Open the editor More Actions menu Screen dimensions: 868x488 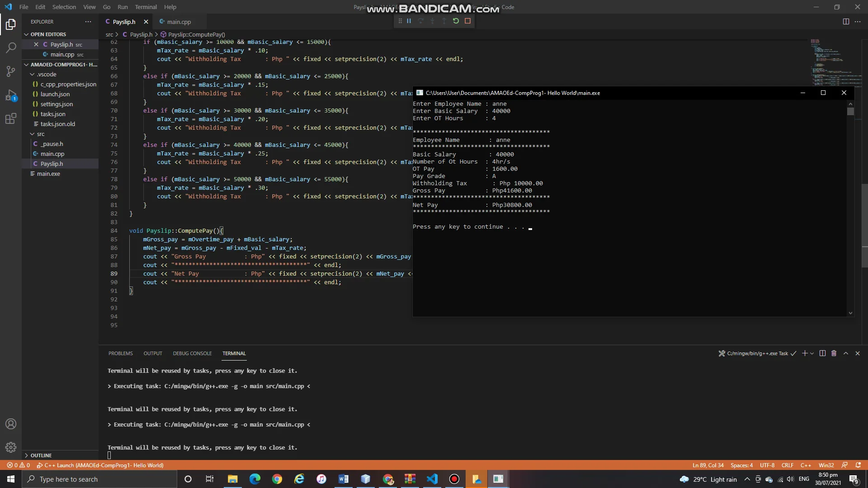pyautogui.click(x=858, y=22)
